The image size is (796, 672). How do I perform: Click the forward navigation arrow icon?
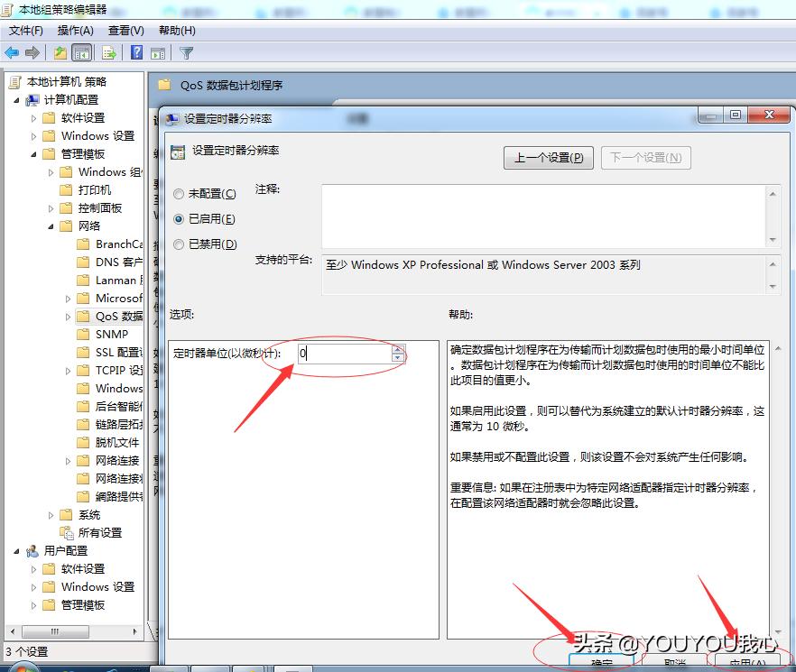[31, 52]
